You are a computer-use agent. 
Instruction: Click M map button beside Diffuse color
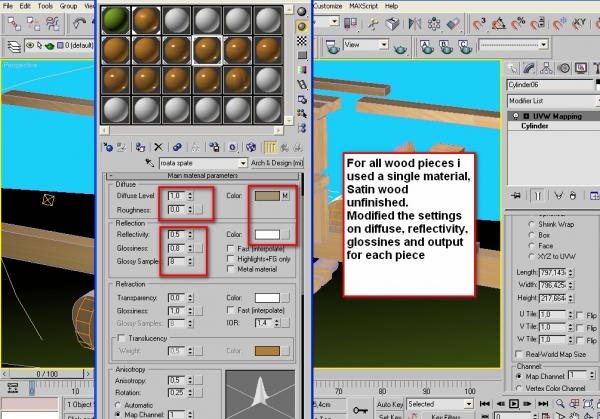(x=285, y=196)
